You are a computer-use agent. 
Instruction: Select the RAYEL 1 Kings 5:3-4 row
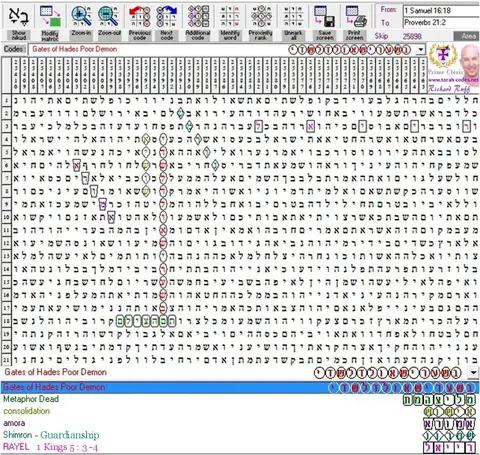(x=240, y=447)
